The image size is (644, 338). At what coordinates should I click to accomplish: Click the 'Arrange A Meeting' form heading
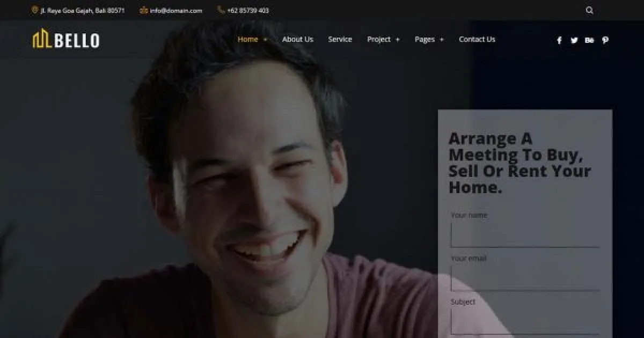click(519, 163)
